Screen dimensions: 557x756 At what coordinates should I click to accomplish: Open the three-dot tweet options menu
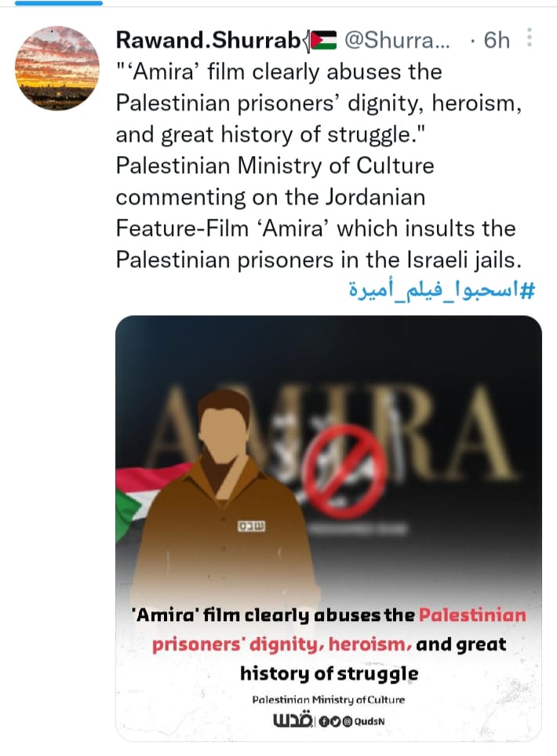[529, 37]
